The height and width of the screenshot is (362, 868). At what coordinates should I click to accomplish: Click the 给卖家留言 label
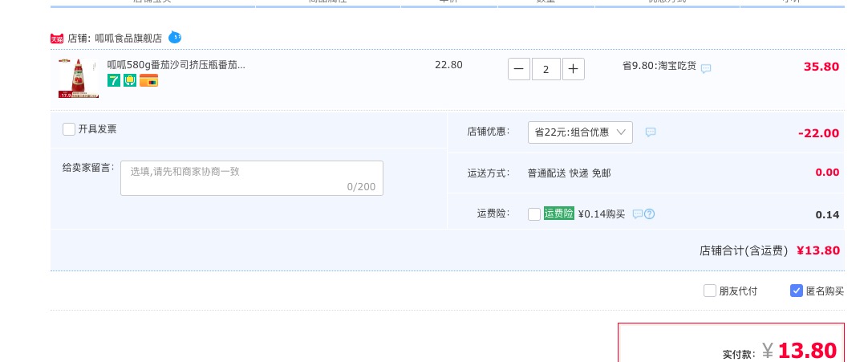pyautogui.click(x=88, y=168)
